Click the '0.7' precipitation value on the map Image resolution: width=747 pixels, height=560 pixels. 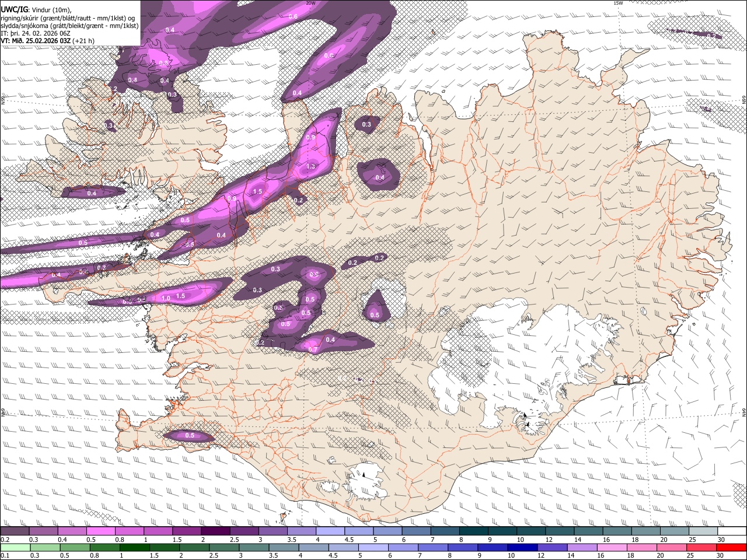click(313, 349)
